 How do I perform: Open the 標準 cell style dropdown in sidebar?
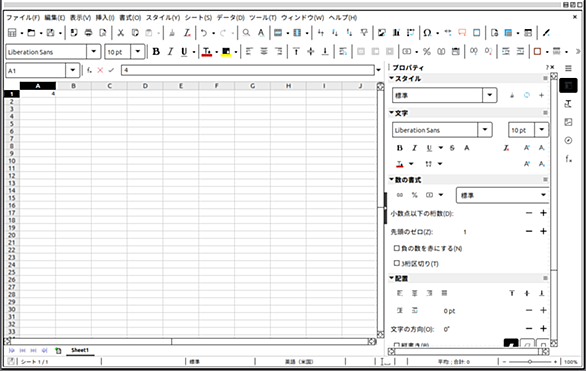[489, 95]
